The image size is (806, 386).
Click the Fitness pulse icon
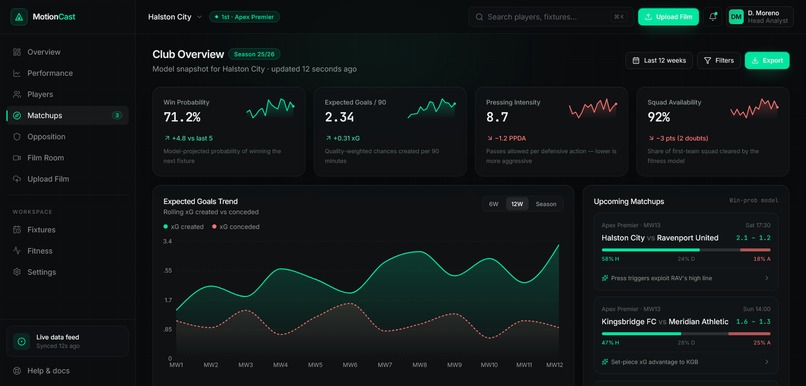coord(17,251)
